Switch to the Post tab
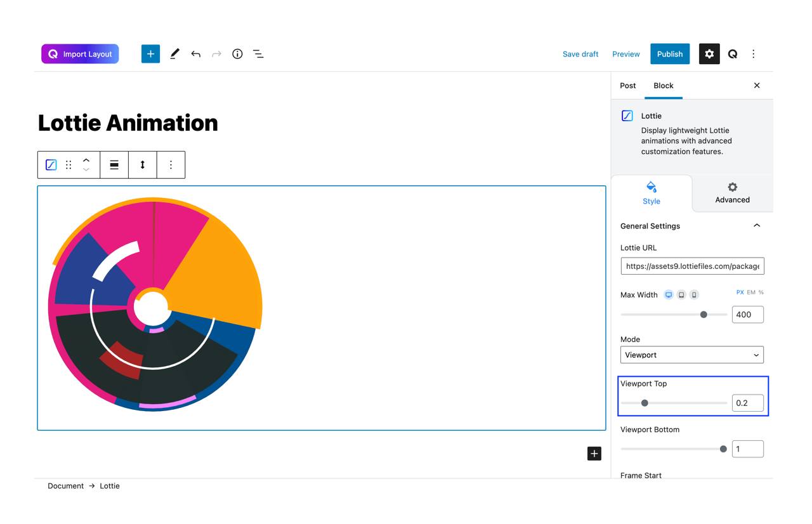Image resolution: width=812 pixels, height=524 pixels. pos(627,86)
